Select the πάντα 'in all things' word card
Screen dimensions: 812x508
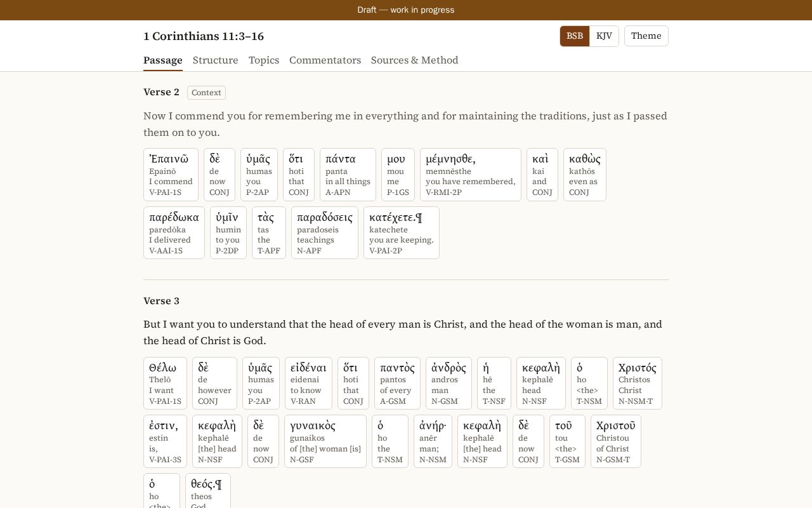[348, 175]
